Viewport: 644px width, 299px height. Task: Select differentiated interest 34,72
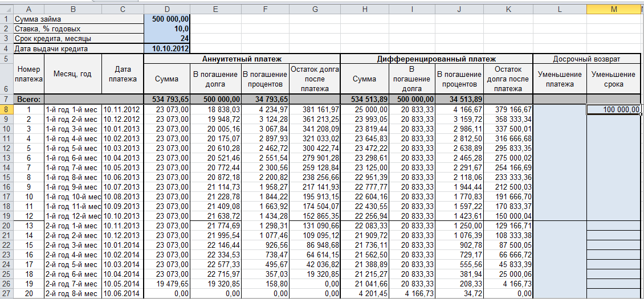pyautogui.click(x=459, y=294)
